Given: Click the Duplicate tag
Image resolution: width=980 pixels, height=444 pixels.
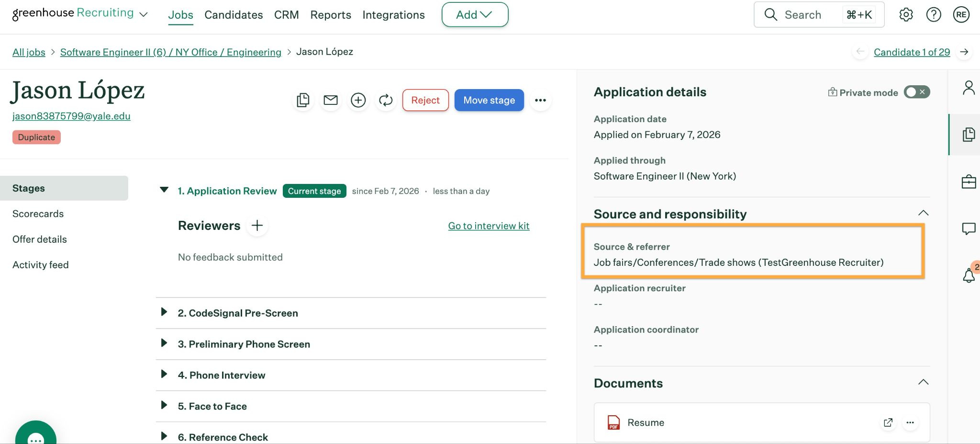Looking at the screenshot, I should pyautogui.click(x=36, y=137).
